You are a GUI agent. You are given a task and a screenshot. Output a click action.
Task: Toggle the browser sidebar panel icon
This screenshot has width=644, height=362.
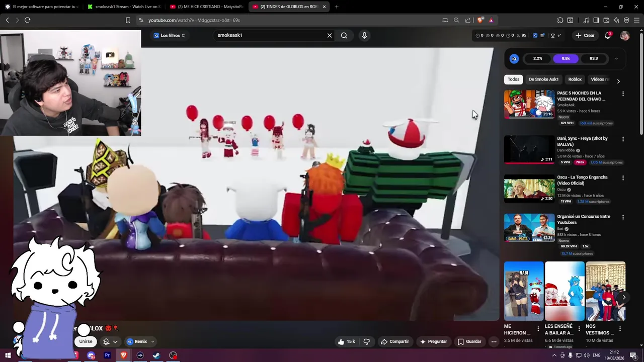[x=596, y=20]
